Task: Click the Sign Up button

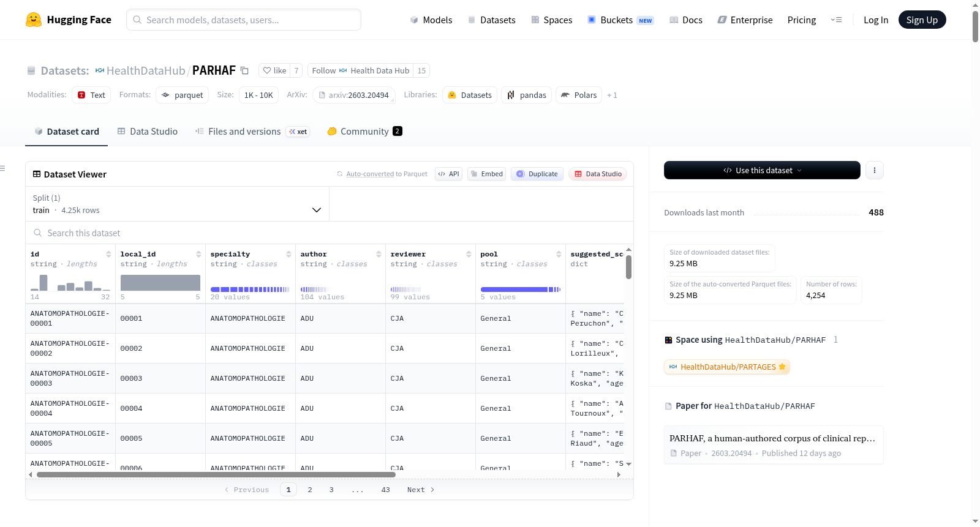Action: pos(922,20)
